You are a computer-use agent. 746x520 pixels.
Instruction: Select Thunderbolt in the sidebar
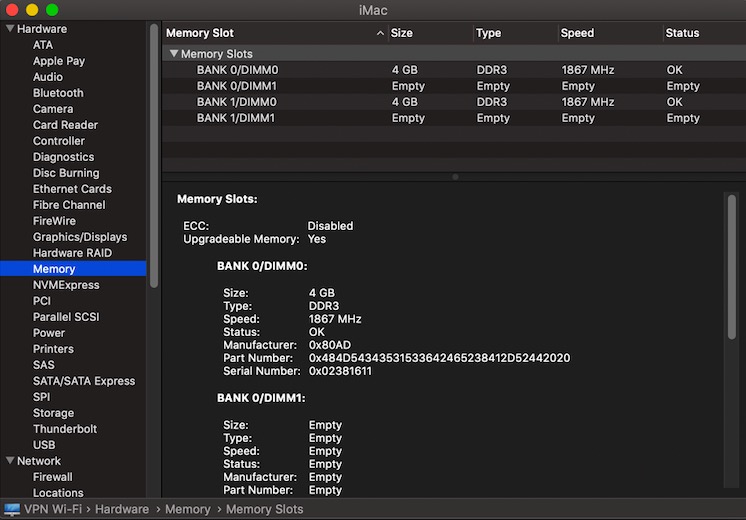[x=65, y=429]
